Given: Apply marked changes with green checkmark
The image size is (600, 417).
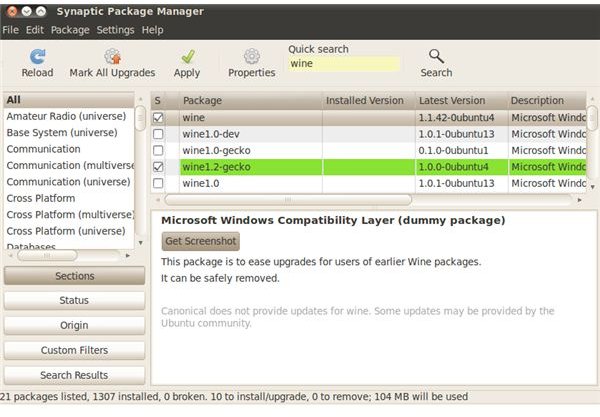Looking at the screenshot, I should 188,57.
